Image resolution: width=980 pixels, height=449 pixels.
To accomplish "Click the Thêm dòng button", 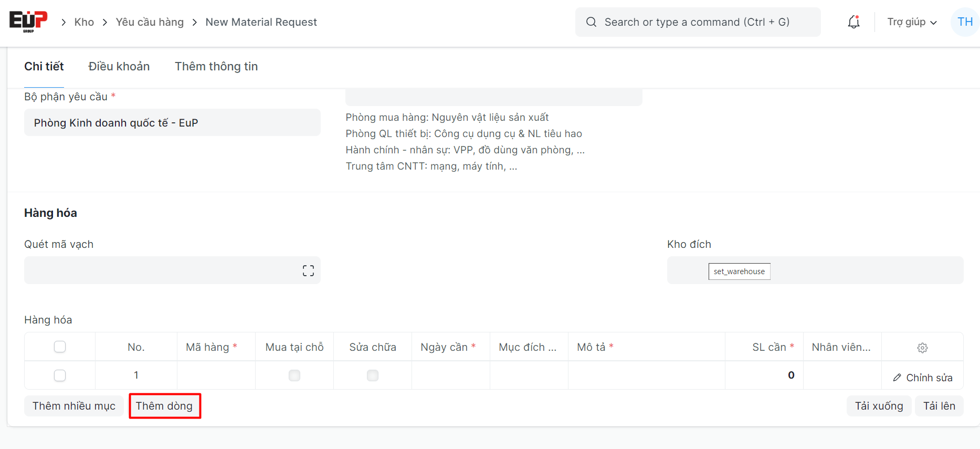I will [x=164, y=406].
